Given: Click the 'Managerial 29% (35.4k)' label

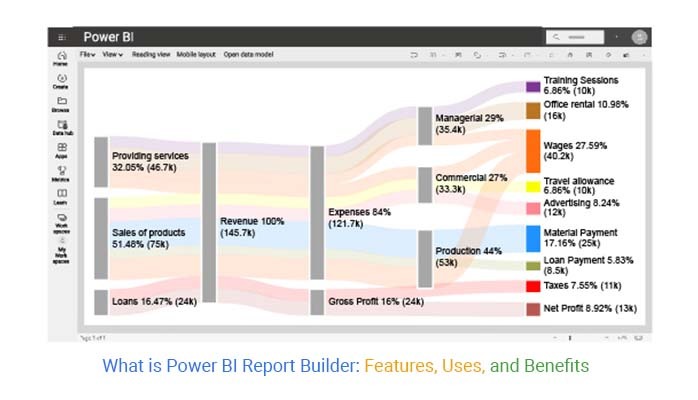Looking at the screenshot, I should point(470,124).
